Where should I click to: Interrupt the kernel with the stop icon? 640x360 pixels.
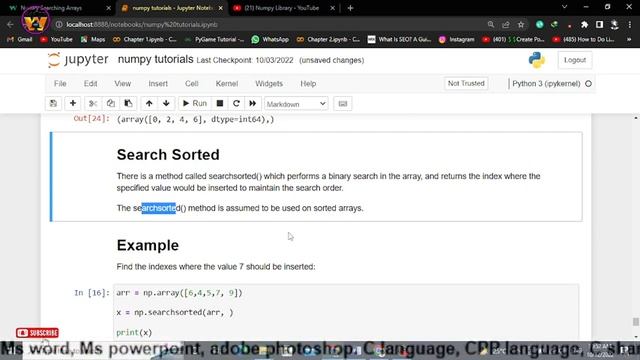pos(220,104)
